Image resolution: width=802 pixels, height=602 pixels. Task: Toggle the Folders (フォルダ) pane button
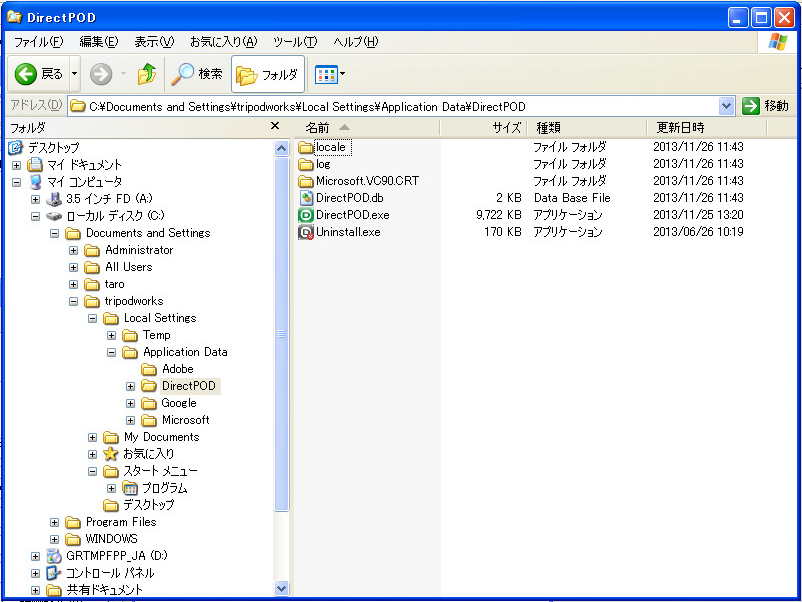pyautogui.click(x=267, y=74)
